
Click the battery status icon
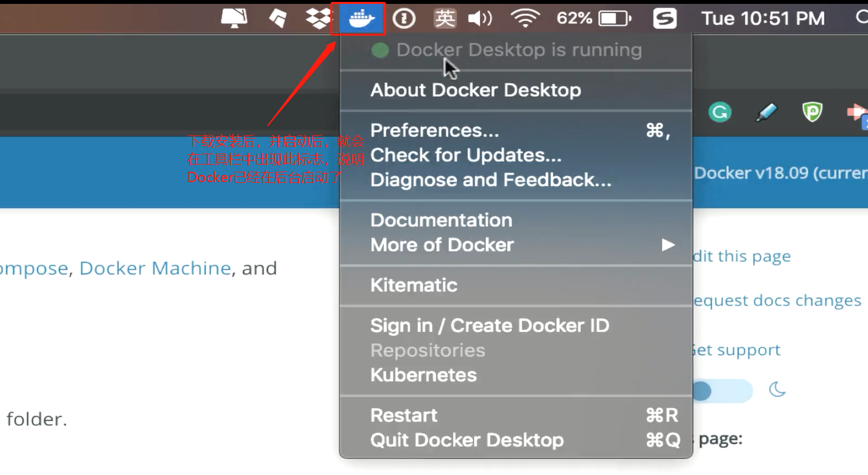click(x=614, y=18)
